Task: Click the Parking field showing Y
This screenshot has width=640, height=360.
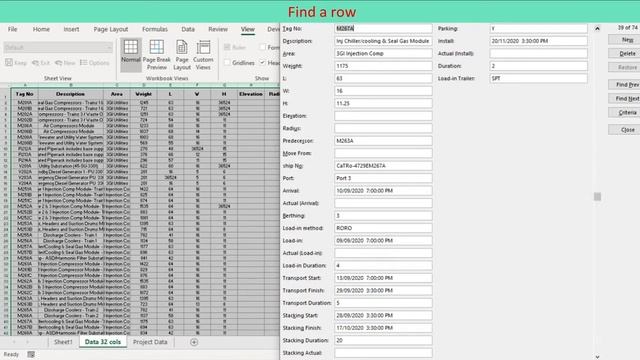Action: click(538, 29)
